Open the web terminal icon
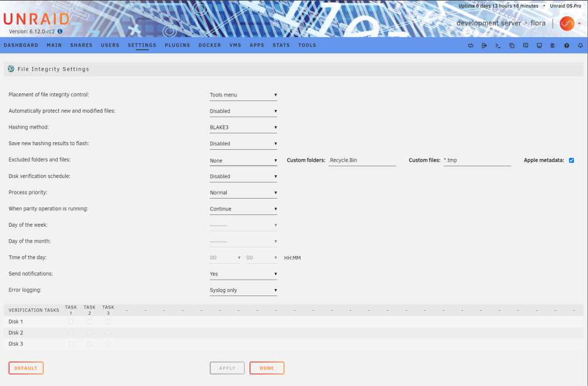 [498, 45]
